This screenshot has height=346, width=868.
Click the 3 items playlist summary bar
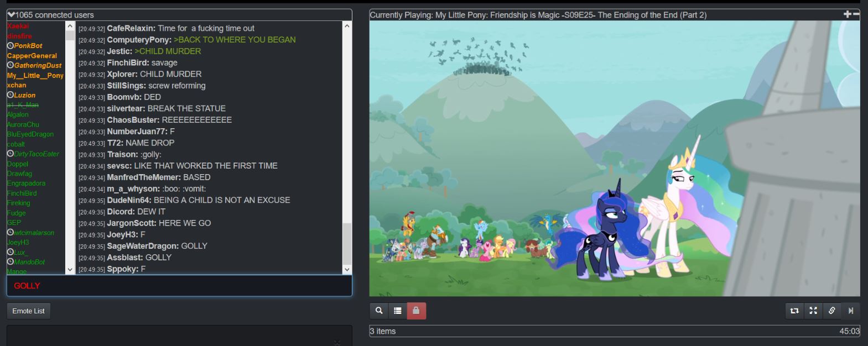point(614,331)
